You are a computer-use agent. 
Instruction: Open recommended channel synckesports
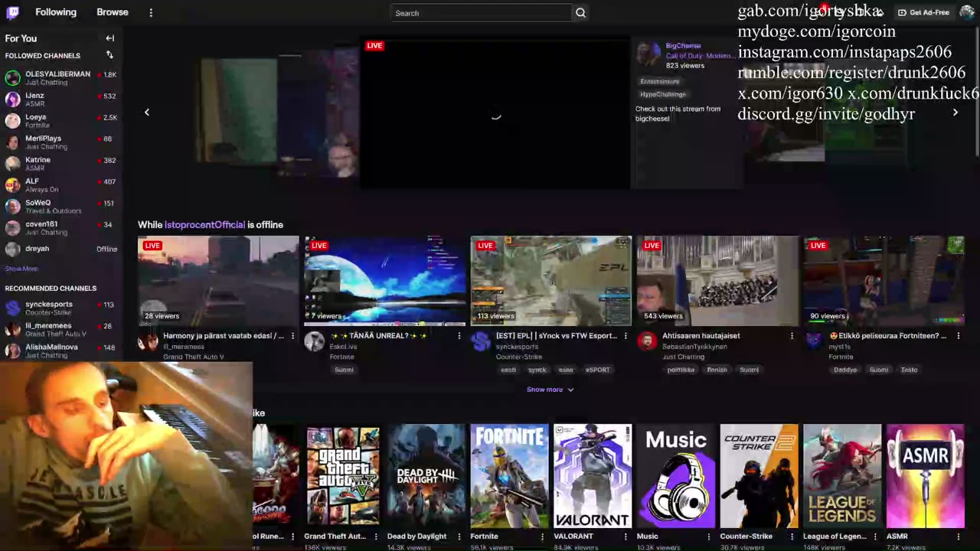tap(61, 308)
